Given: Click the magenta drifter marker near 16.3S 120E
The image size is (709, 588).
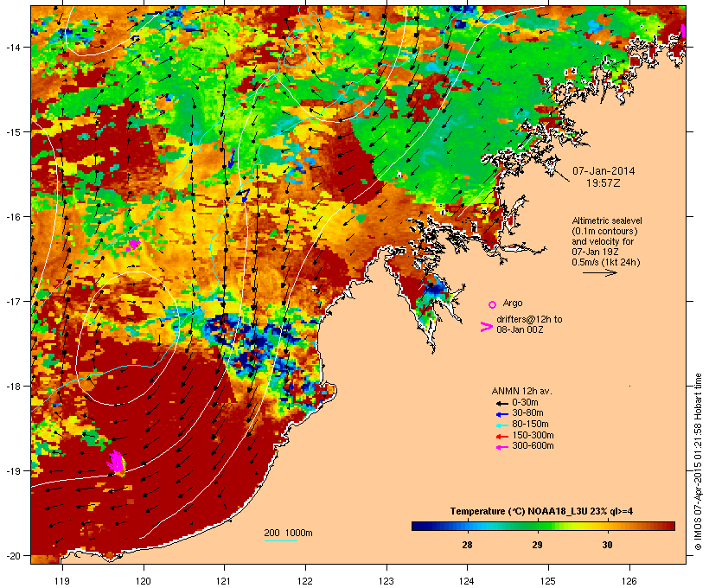Looking at the screenshot, I should (133, 246).
